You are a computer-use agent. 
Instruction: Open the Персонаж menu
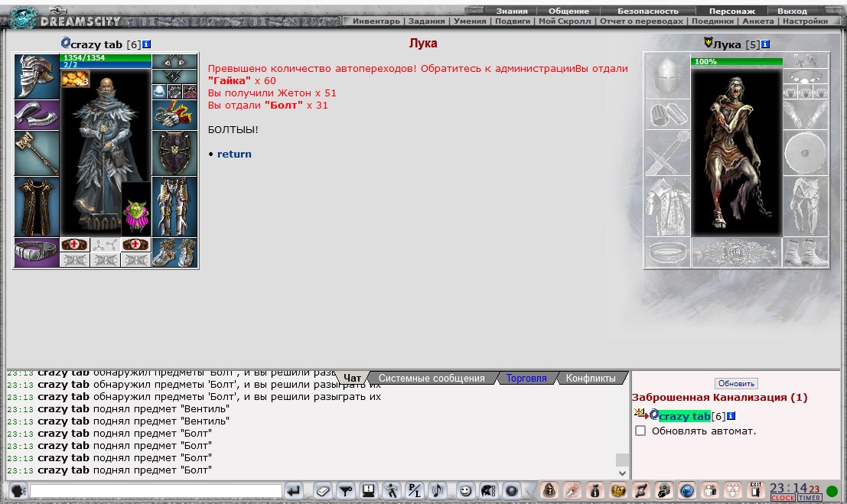(x=732, y=11)
